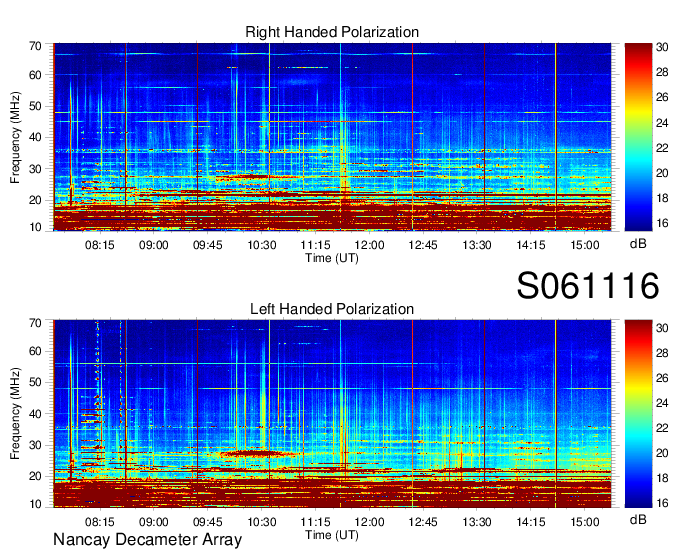
Task: Click the Time (UT) label under Left Handed plot
Action: (x=332, y=535)
